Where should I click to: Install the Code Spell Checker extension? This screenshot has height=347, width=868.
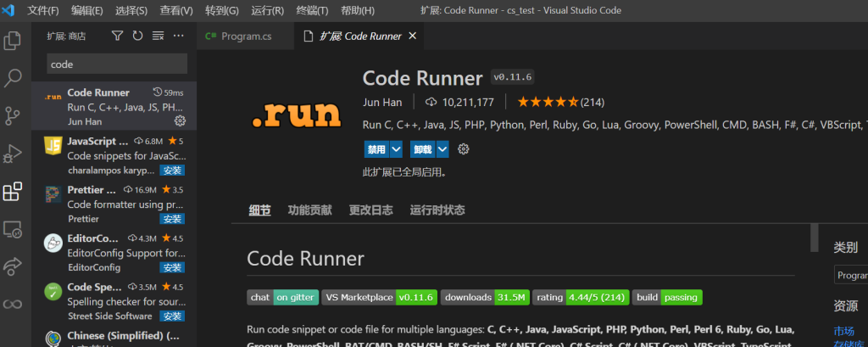pos(172,316)
